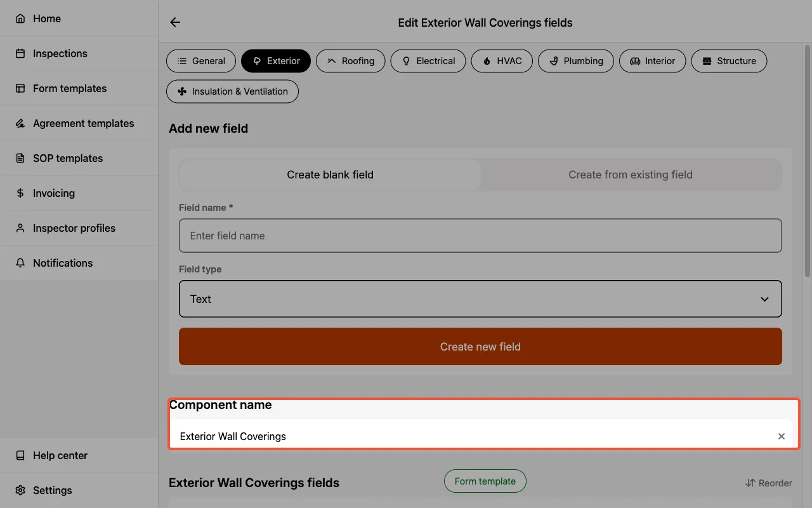Viewport: 812px width, 508px height.
Task: Click the Form template button
Action: (485, 481)
